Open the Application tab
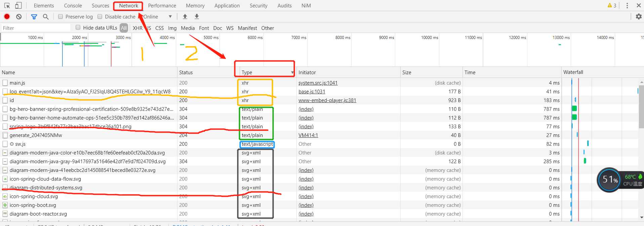The height and width of the screenshot is (226, 644). click(x=227, y=5)
